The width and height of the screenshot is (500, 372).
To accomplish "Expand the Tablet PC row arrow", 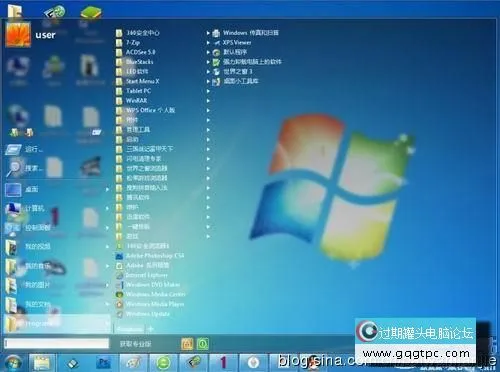I will 208,91.
